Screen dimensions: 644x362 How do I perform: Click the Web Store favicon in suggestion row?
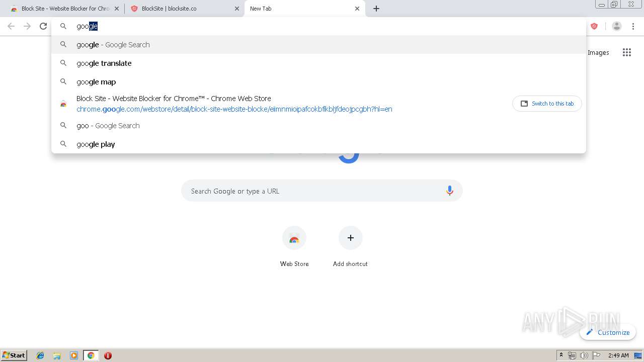pos(63,104)
